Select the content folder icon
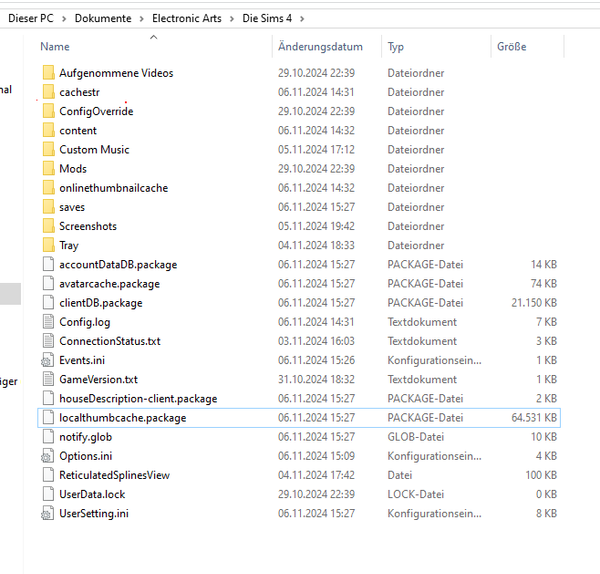600x574 pixels. [49, 130]
